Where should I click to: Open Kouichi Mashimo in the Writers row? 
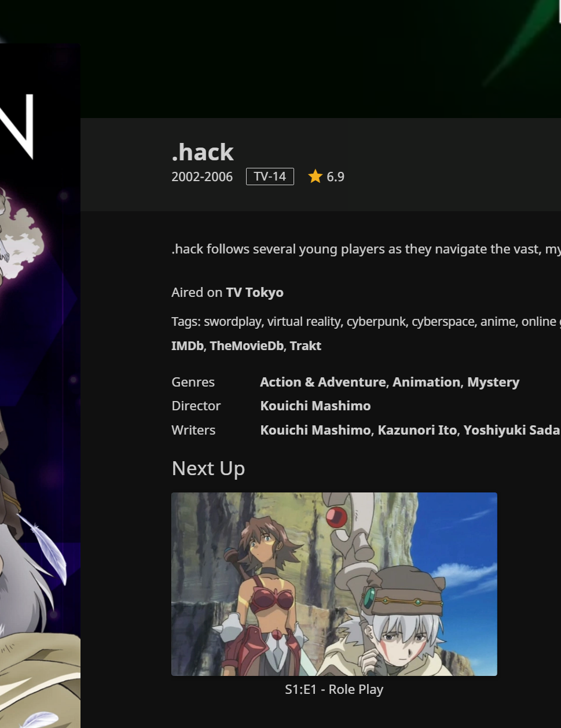click(316, 430)
